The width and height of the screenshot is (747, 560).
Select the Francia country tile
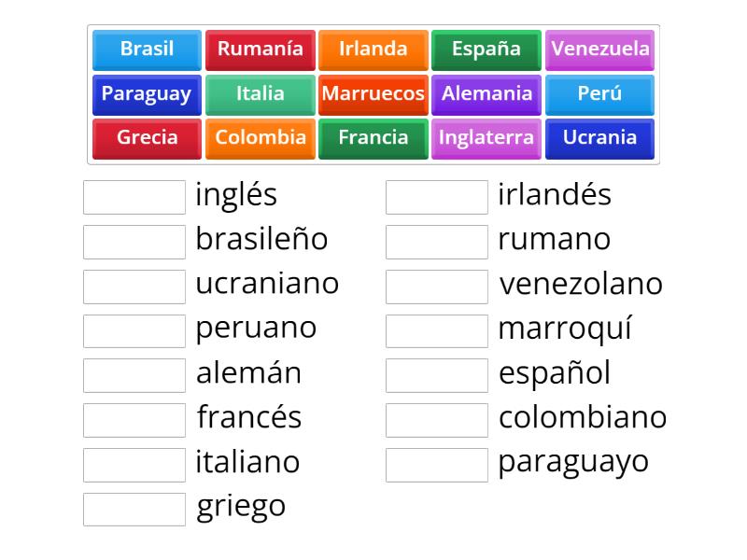coord(373,138)
